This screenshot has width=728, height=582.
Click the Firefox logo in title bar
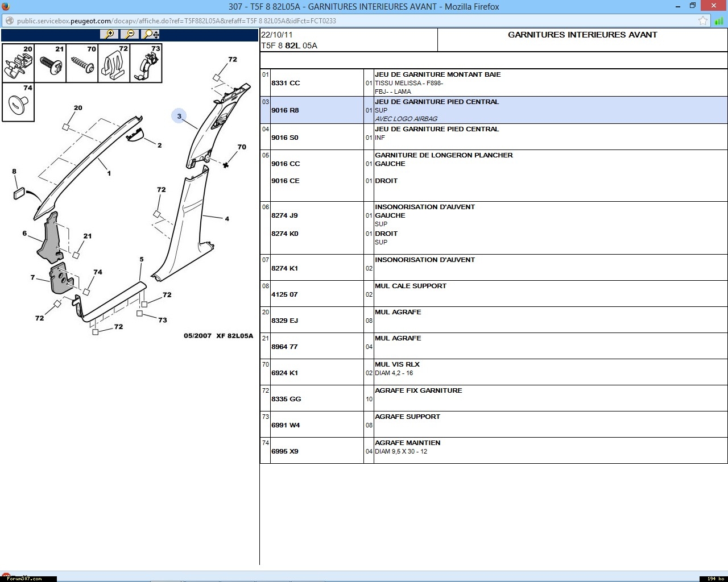point(6,6)
